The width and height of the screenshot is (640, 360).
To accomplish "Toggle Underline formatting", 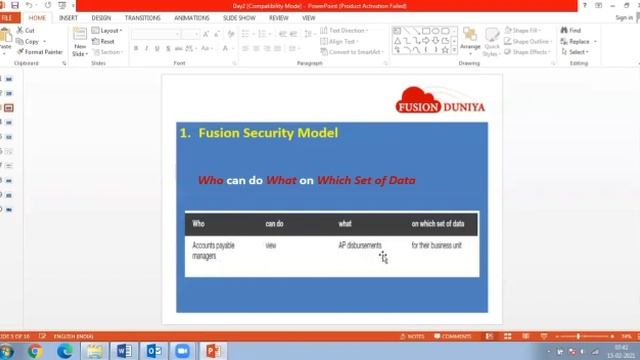I will pyautogui.click(x=157, y=48).
